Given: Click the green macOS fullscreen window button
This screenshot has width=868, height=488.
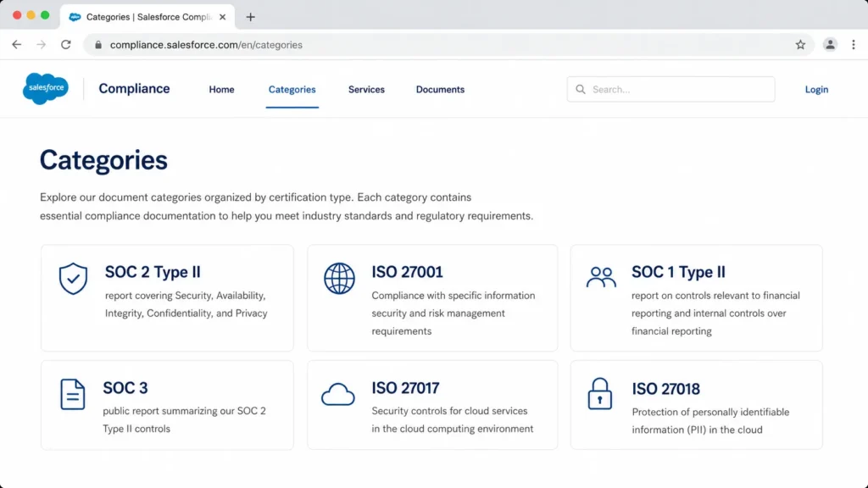Looking at the screenshot, I should [x=45, y=15].
